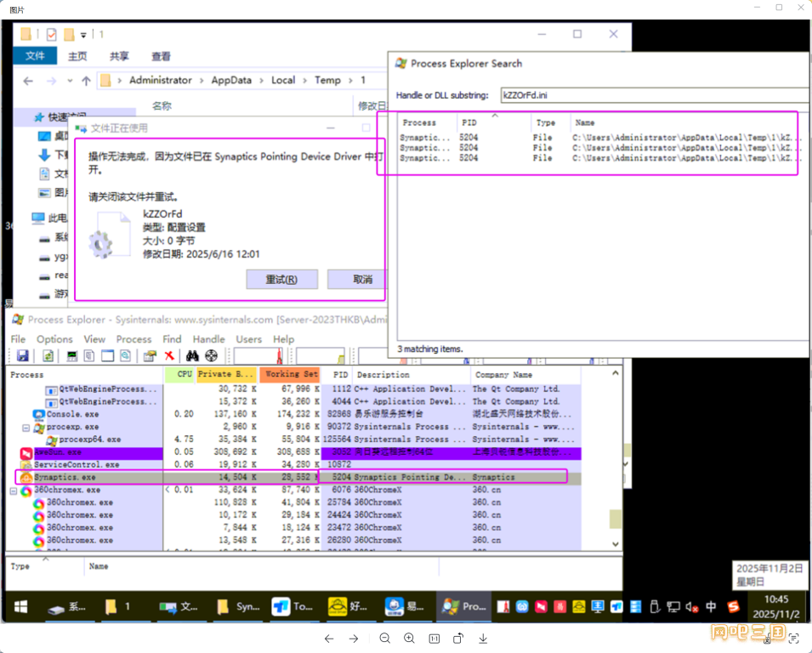Zoom in using the image viewer magnifier plus
The image size is (812, 653).
(x=409, y=639)
